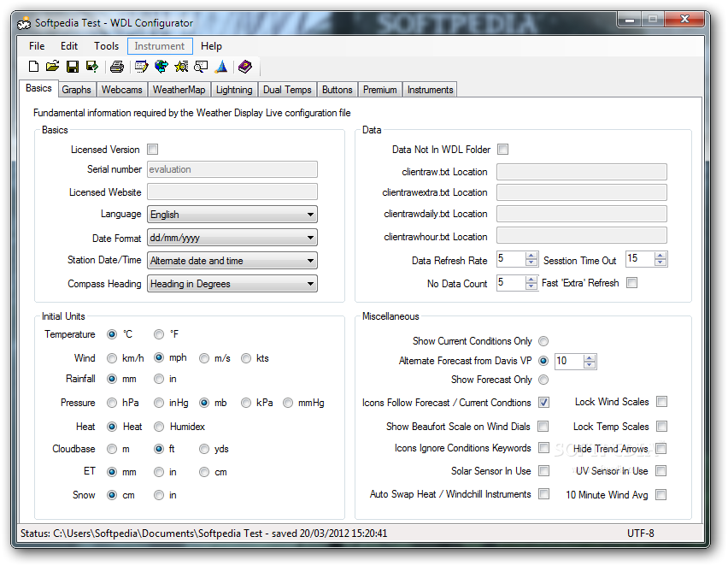This screenshot has width=728, height=566.
Task: Click the Licensed Website input field
Action: 232,192
